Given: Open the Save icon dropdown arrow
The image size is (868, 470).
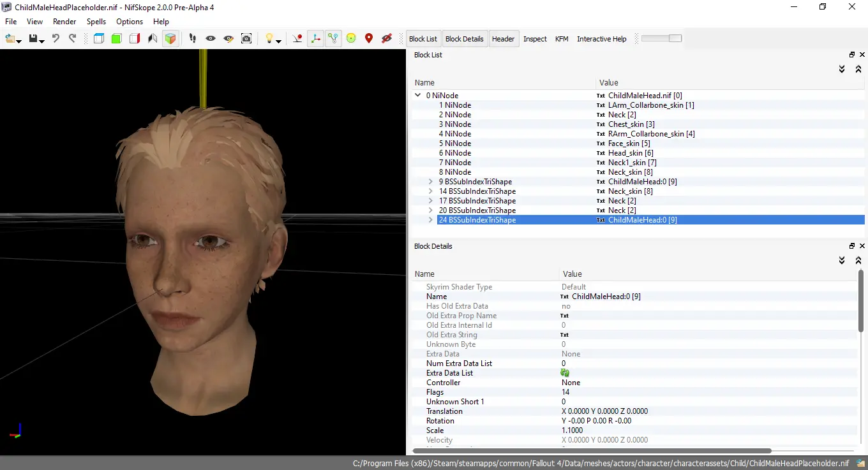Looking at the screenshot, I should [x=42, y=41].
